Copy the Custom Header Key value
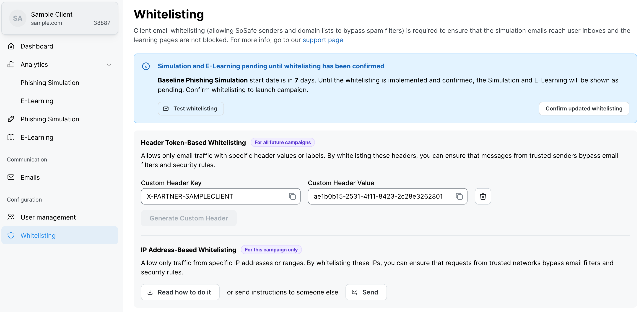This screenshot has width=644, height=312. click(x=292, y=197)
